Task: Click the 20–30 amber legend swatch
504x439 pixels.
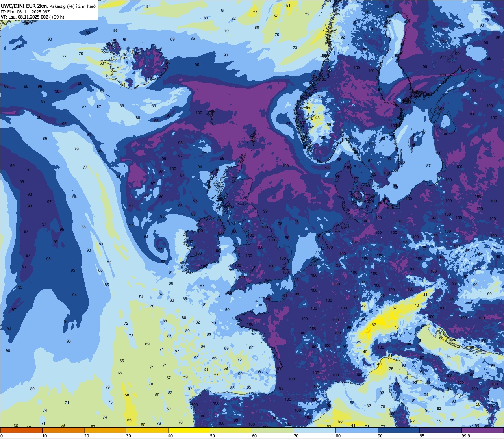Action: 105,430
